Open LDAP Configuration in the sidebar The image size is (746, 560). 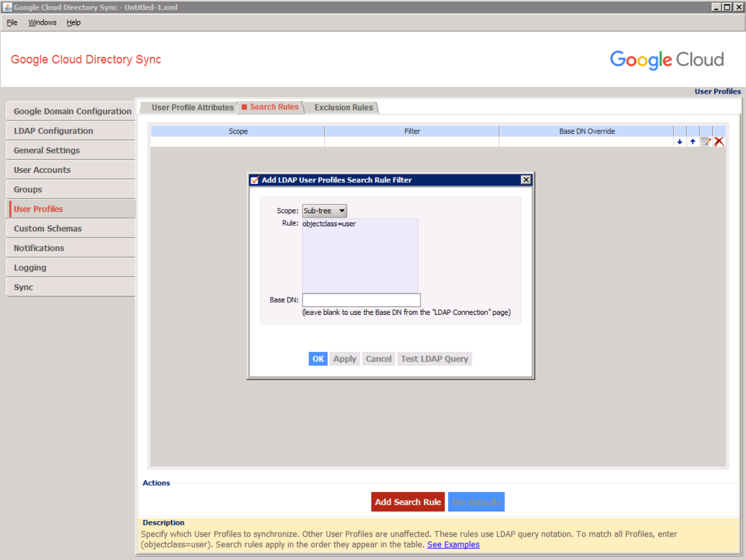[x=53, y=131]
